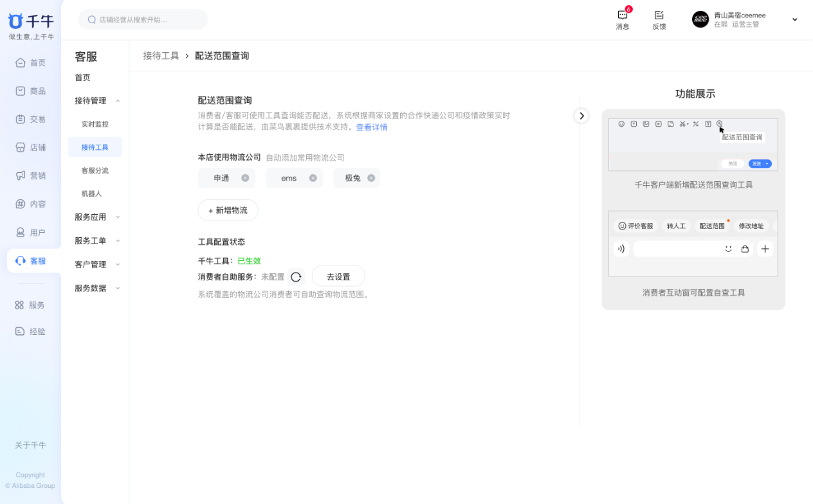Open the 用户 users sidebar icon
The width and height of the screenshot is (813, 504).
[20, 233]
